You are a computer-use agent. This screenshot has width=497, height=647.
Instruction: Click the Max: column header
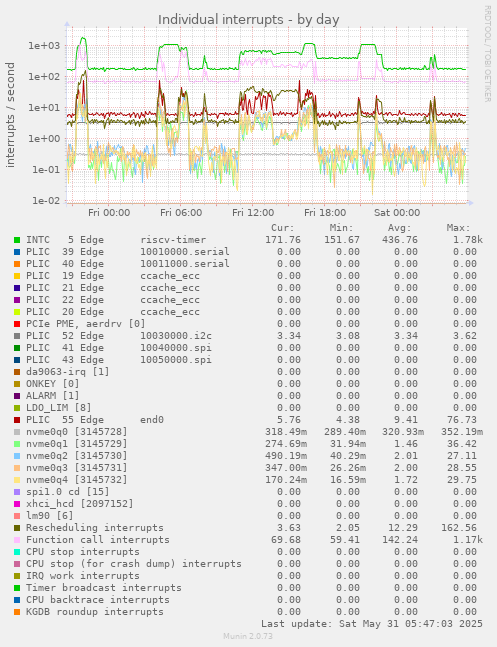458,228
